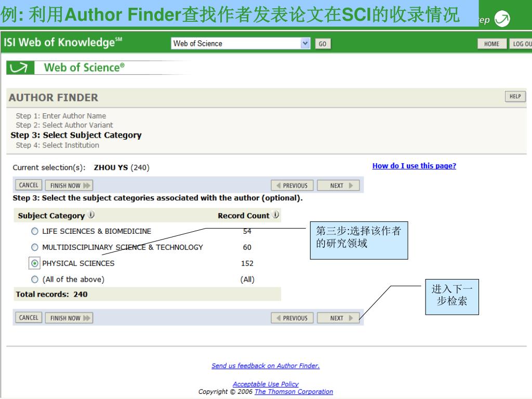
Task: Click 'Step 1: Enter Author Name' text
Action: click(x=61, y=116)
